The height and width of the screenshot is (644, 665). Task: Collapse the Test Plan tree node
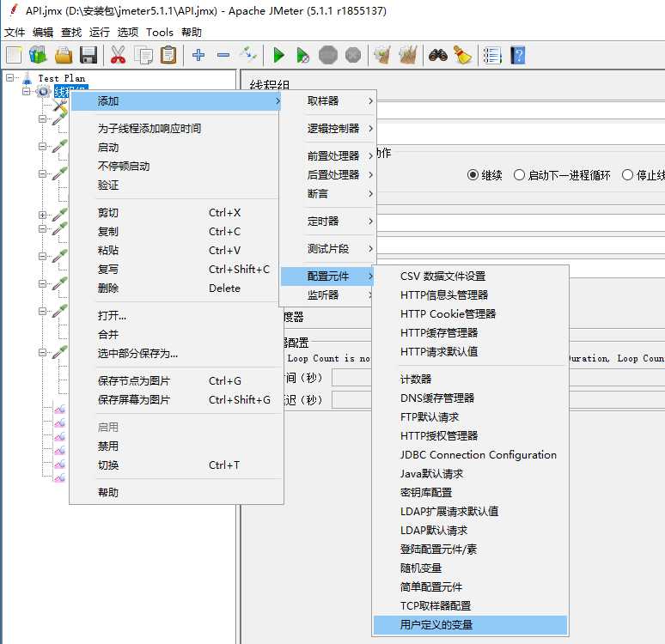click(9, 77)
